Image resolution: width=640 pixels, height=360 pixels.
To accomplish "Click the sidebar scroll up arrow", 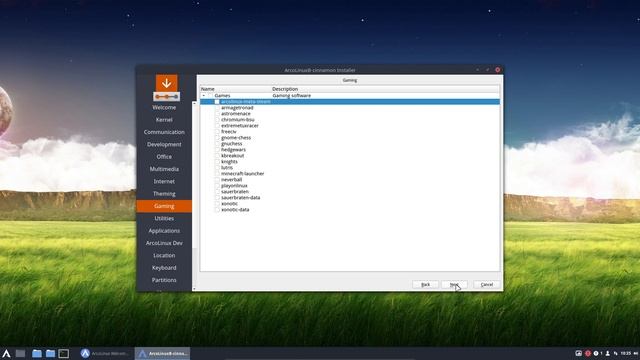I will [194, 104].
